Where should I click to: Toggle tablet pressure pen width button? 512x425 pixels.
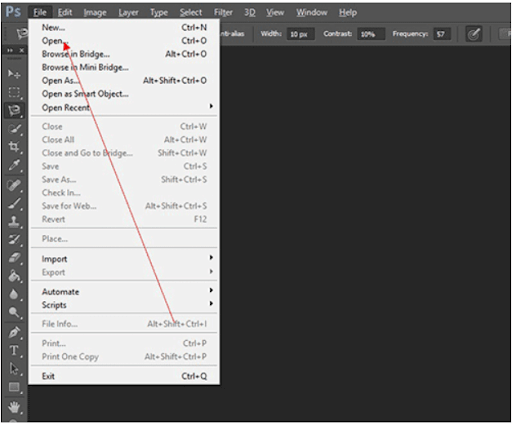point(474,34)
